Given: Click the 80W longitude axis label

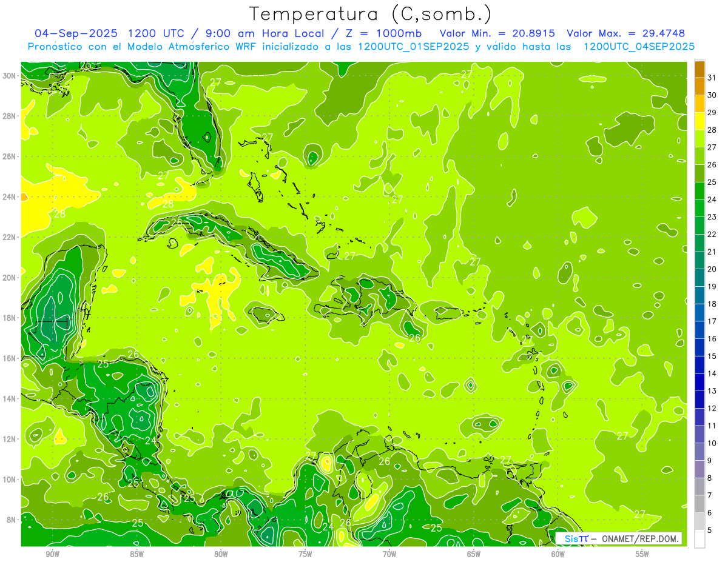Looking at the screenshot, I should click(221, 554).
